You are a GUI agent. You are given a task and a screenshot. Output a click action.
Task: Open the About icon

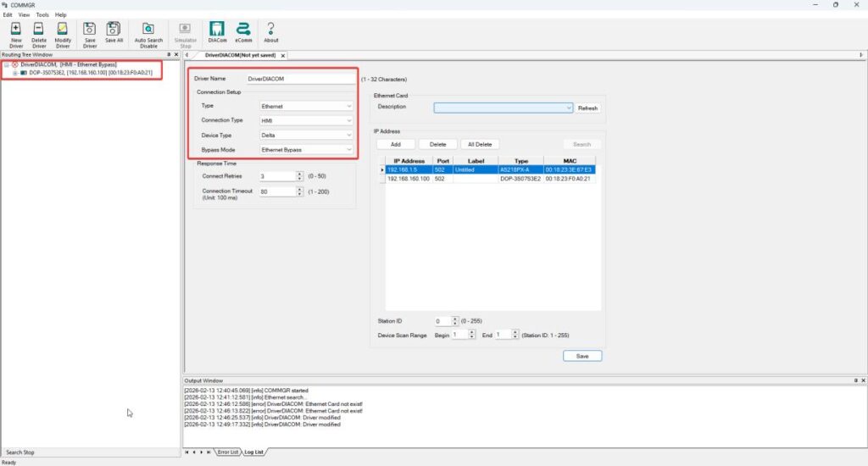pos(271,31)
